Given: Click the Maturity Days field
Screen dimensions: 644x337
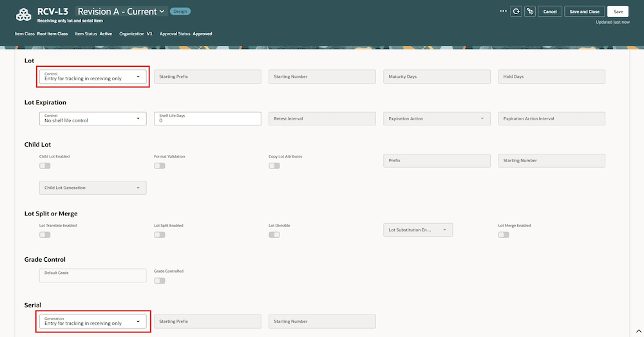Looking at the screenshot, I should (437, 77).
